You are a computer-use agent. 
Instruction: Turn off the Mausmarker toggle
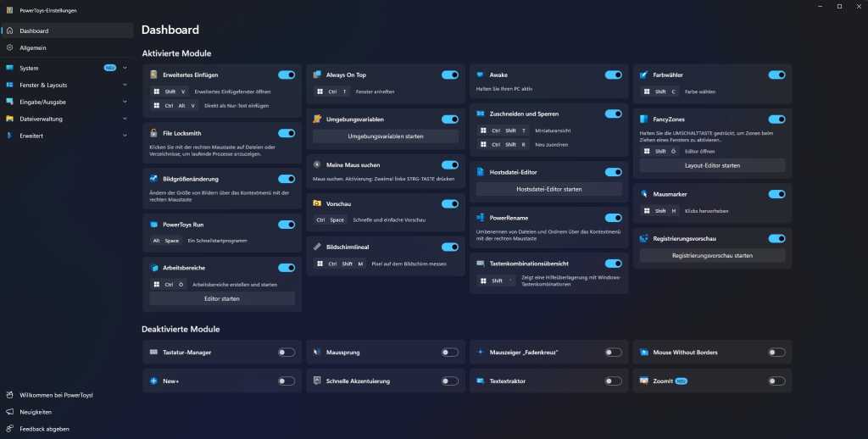tap(776, 194)
